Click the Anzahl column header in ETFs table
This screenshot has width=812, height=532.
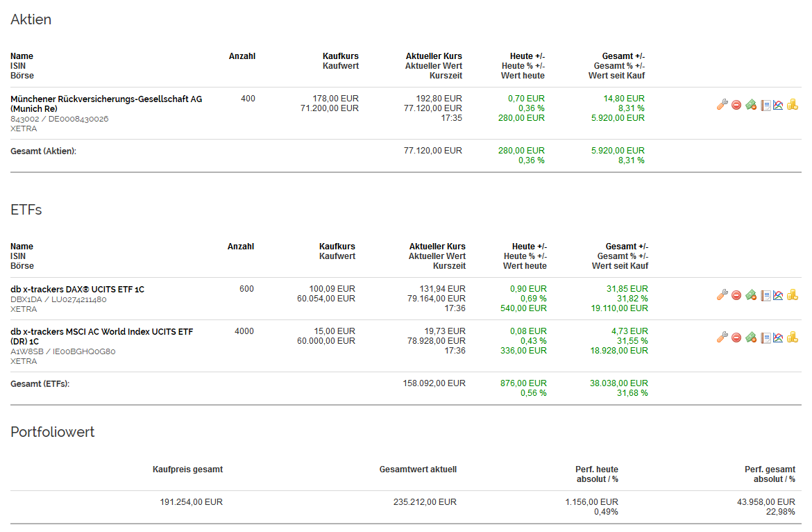[x=240, y=247]
